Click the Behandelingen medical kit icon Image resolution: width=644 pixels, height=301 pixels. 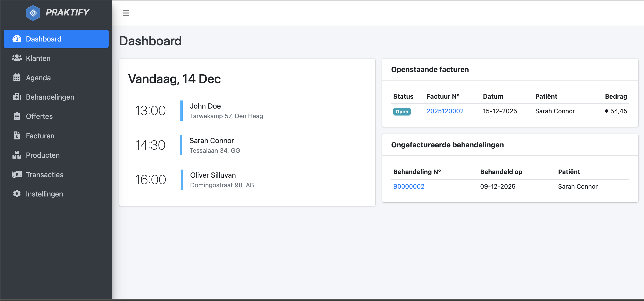(x=17, y=97)
